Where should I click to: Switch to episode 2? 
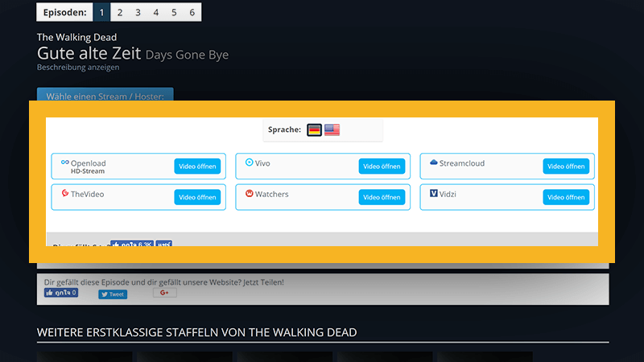119,12
